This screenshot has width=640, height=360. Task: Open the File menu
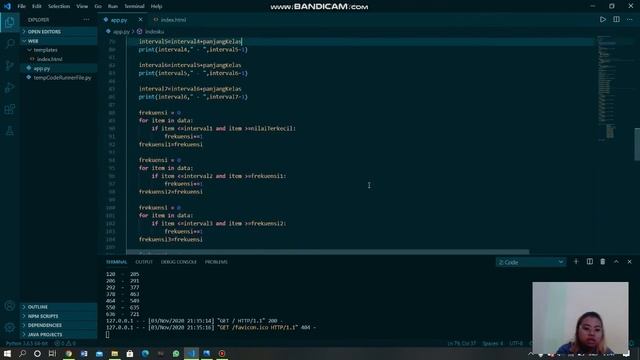pos(22,6)
